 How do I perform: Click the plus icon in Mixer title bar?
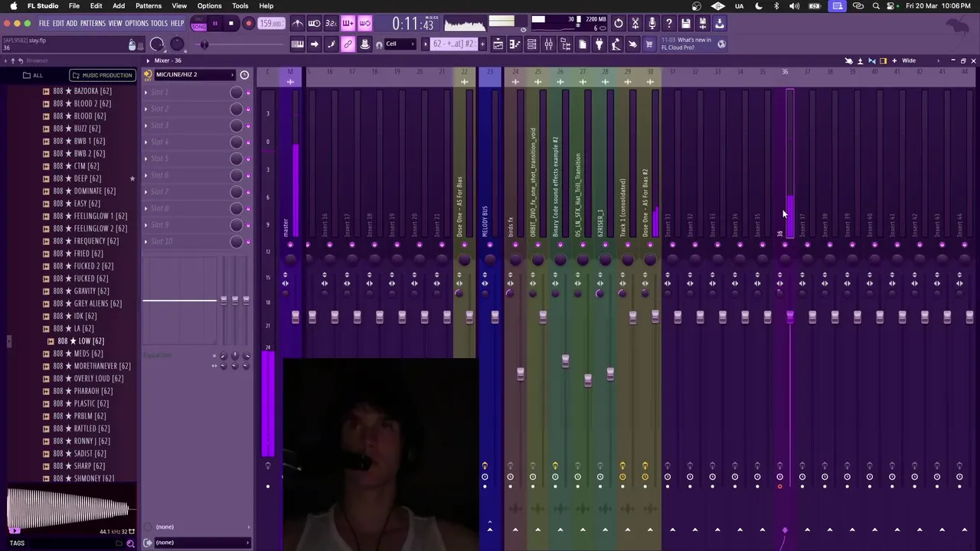pos(894,60)
